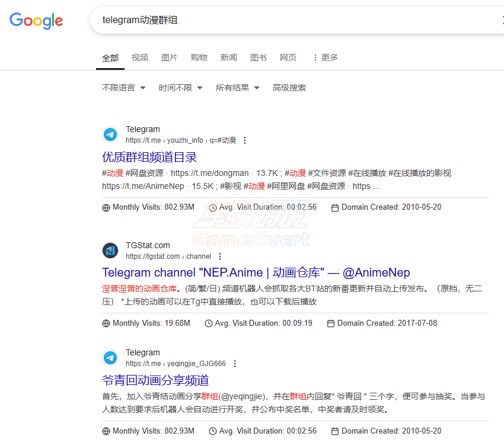Open the 新闻 tab
This screenshot has height=446, width=504.
click(x=228, y=57)
